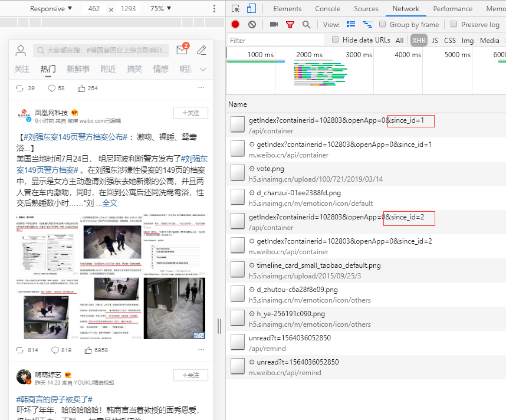Open the Responsive device dropdown
The height and width of the screenshot is (420, 506).
point(51,9)
